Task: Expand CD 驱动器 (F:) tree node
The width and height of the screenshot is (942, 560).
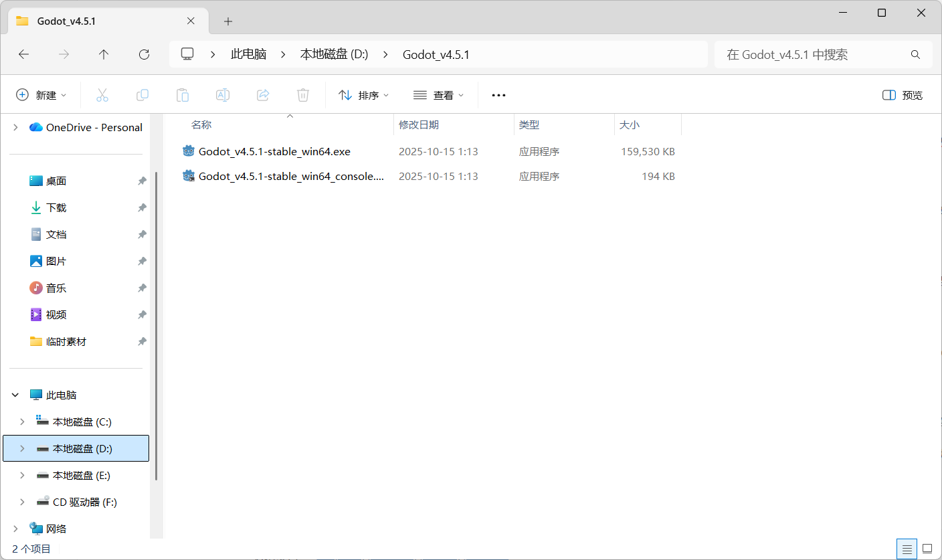Action: click(x=22, y=502)
